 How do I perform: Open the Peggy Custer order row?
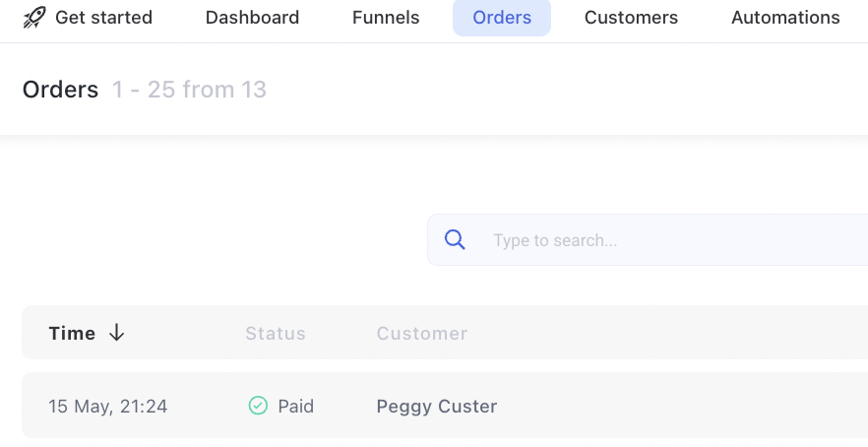click(x=445, y=406)
